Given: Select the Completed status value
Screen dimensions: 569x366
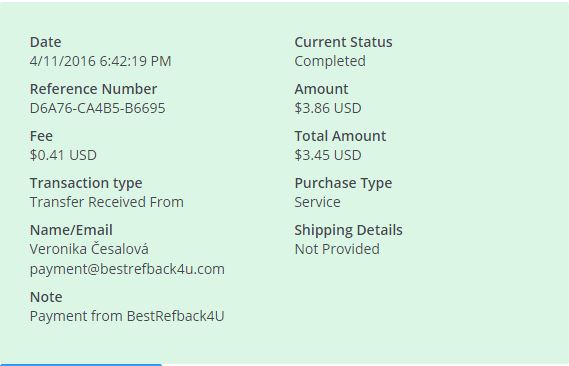Looking at the screenshot, I should click(x=330, y=61).
